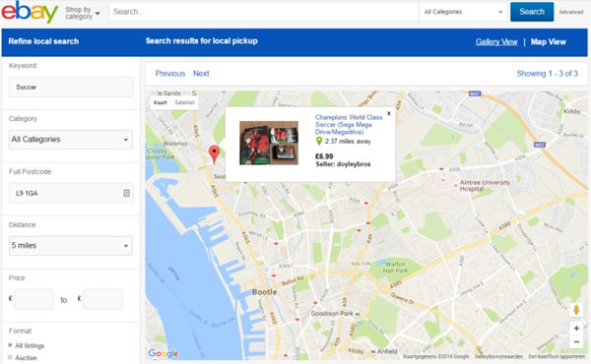Image resolution: width=591 pixels, height=364 pixels.
Task: Click the eBay logo
Action: 30,12
